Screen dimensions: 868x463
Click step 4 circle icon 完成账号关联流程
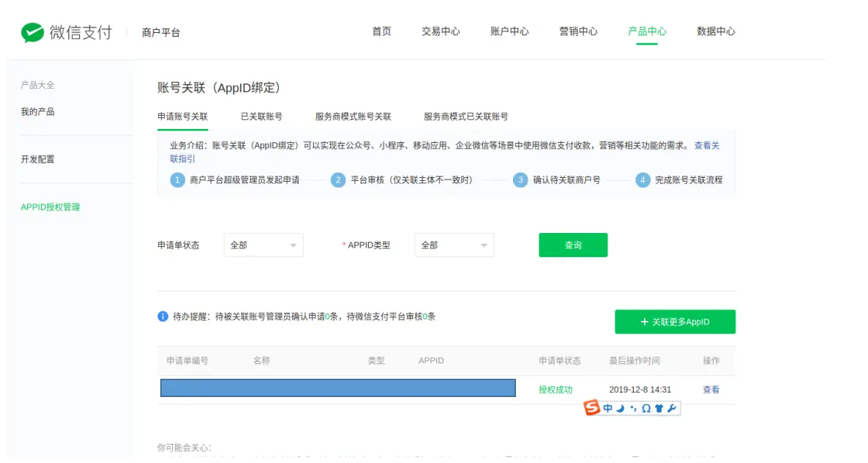pyautogui.click(x=642, y=180)
